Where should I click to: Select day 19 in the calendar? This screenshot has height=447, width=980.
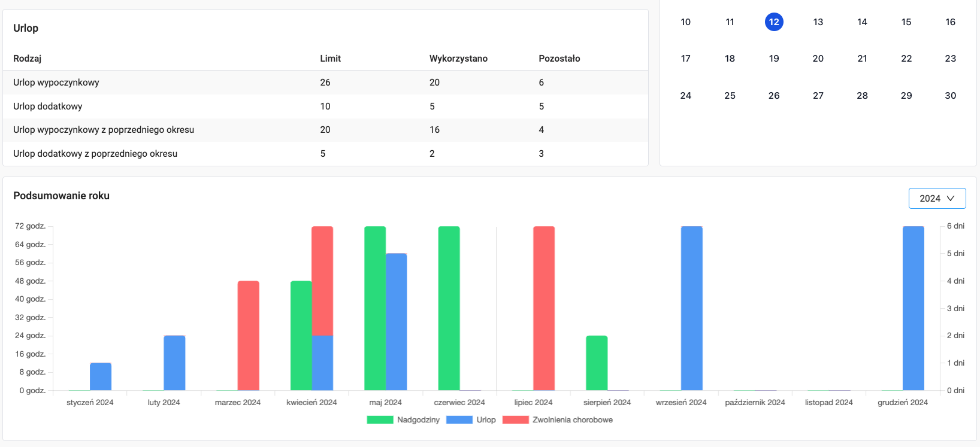coord(774,59)
